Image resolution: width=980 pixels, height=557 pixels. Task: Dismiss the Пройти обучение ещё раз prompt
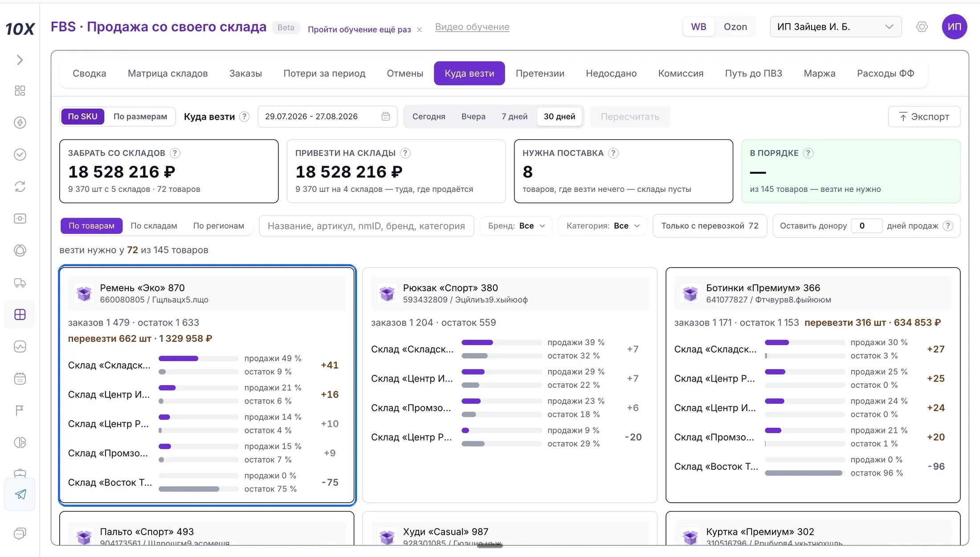point(419,30)
